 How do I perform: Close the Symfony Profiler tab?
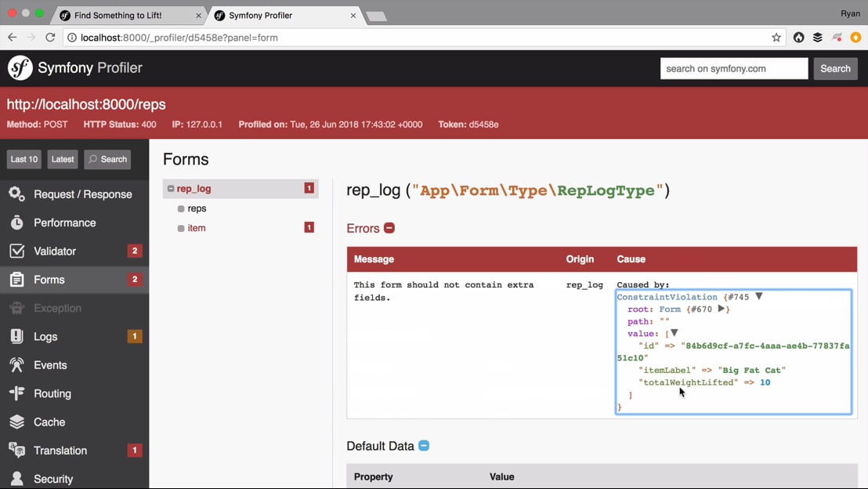coord(353,16)
